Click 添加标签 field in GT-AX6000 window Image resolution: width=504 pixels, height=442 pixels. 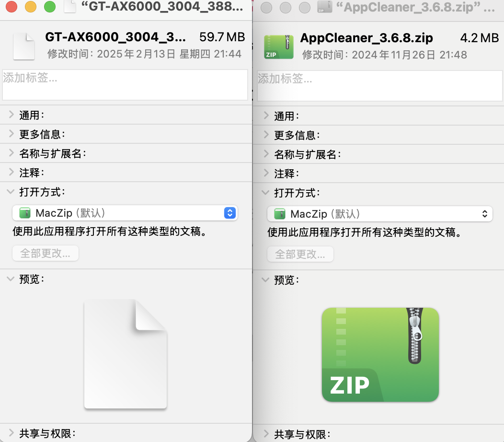(125, 85)
